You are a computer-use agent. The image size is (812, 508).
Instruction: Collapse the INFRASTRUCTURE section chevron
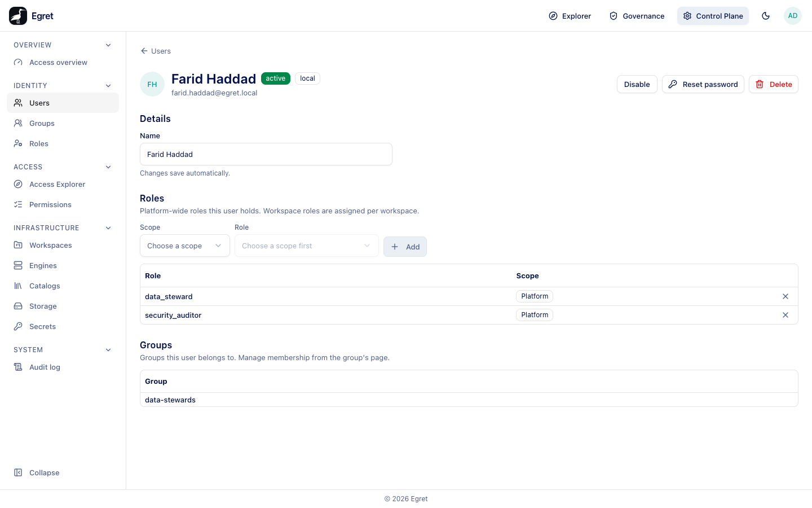pos(108,228)
